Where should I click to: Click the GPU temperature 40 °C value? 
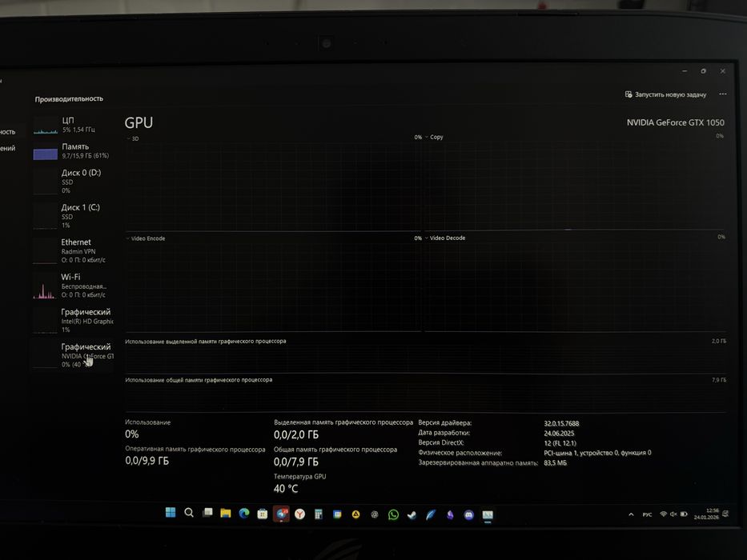click(285, 489)
